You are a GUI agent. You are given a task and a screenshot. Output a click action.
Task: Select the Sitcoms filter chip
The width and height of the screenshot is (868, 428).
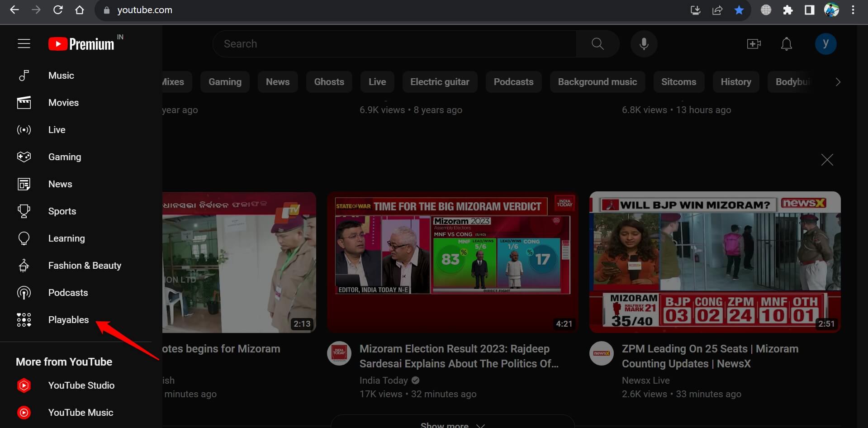click(679, 82)
